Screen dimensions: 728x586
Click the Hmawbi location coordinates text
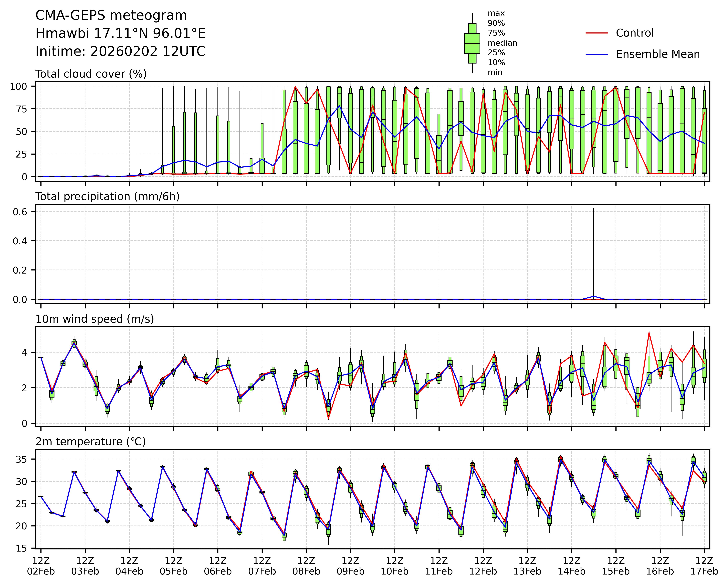pos(120,33)
